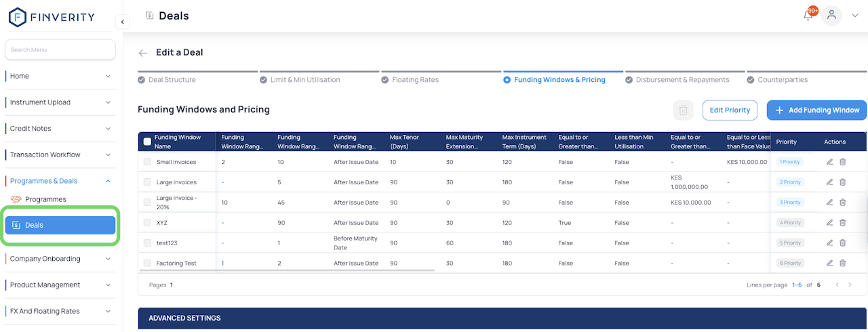
Task: Open Programmes in the sidebar
Action: tap(45, 199)
